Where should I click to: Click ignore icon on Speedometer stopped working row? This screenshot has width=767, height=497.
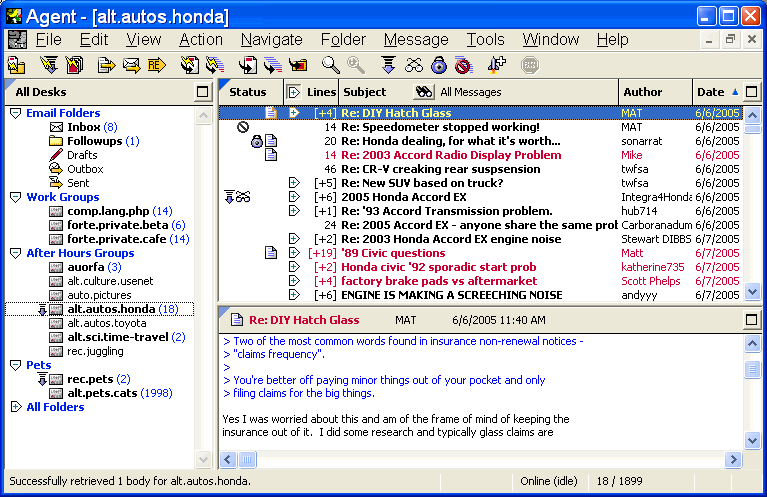click(x=243, y=127)
